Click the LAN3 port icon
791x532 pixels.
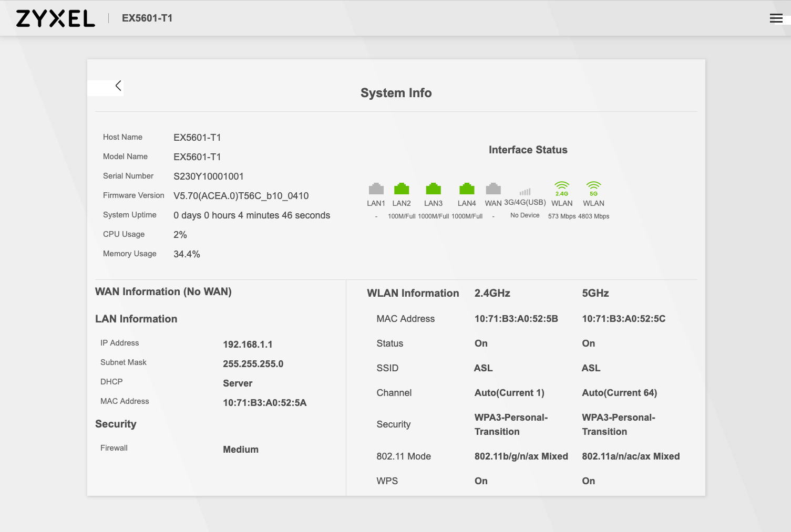tap(434, 189)
